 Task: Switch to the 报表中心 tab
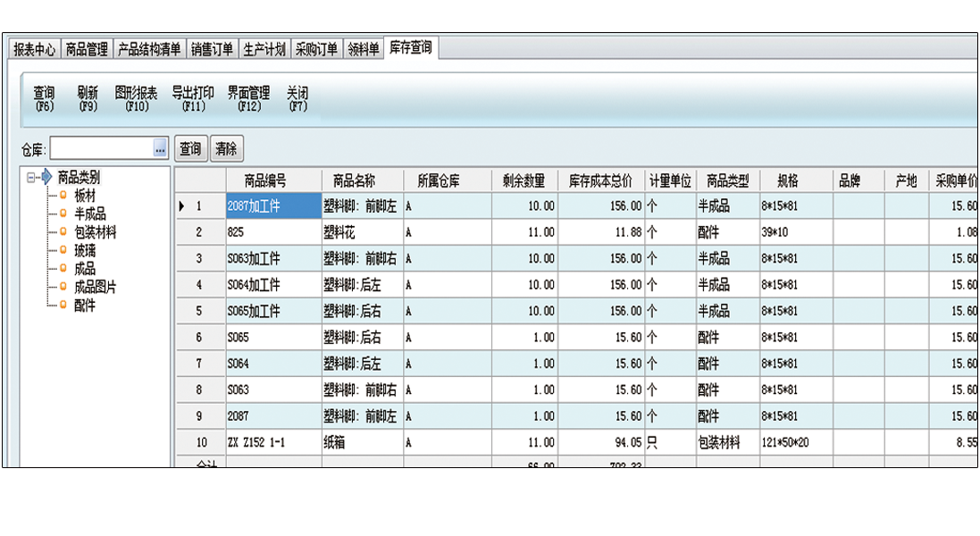click(35, 50)
